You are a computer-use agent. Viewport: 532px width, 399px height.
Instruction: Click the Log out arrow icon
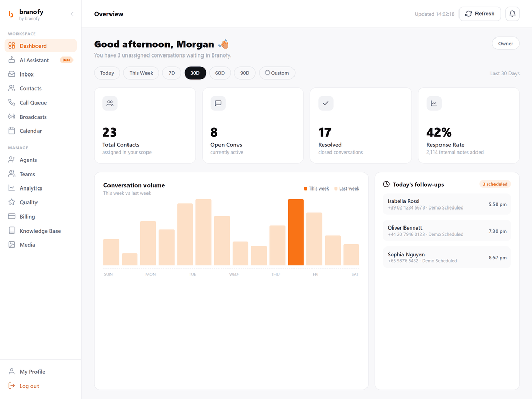[x=12, y=386]
